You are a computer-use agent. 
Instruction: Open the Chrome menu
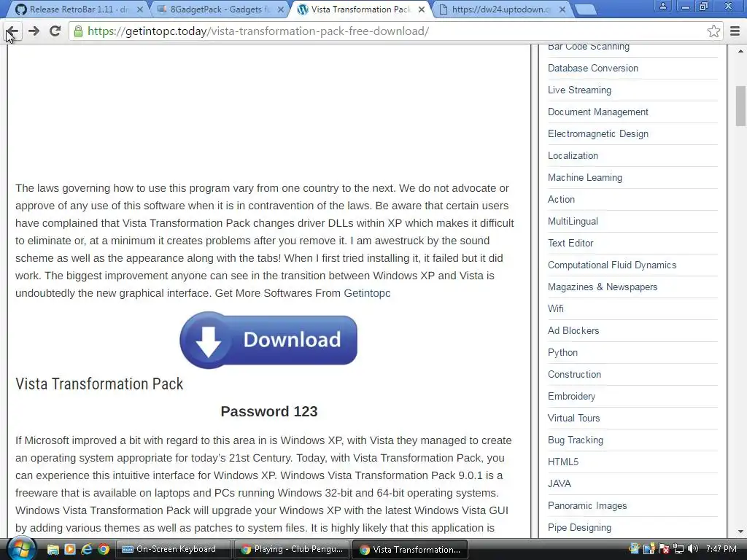pos(735,31)
